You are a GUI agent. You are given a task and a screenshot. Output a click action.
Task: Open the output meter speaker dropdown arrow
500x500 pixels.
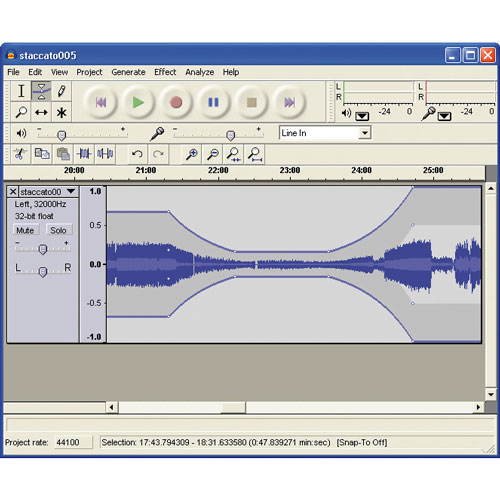pyautogui.click(x=362, y=116)
